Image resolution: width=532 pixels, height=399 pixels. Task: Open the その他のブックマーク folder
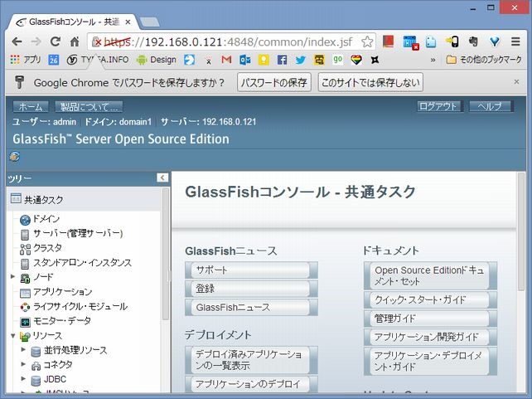484,60
